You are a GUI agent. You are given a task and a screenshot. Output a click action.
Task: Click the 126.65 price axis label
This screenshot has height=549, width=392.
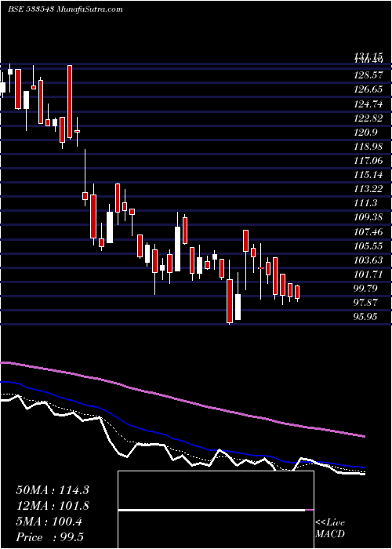coord(368,89)
